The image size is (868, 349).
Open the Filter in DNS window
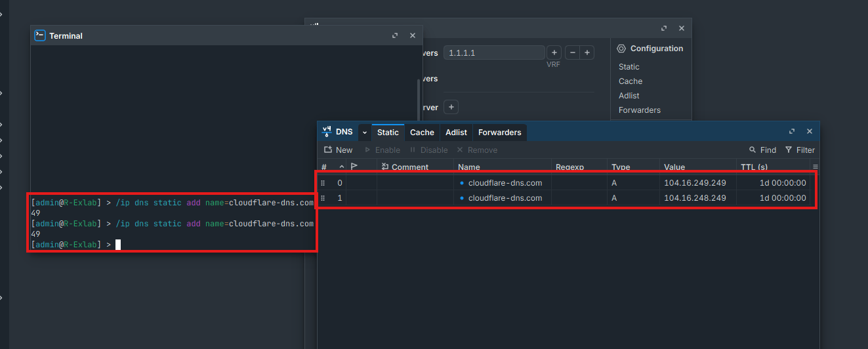click(800, 150)
